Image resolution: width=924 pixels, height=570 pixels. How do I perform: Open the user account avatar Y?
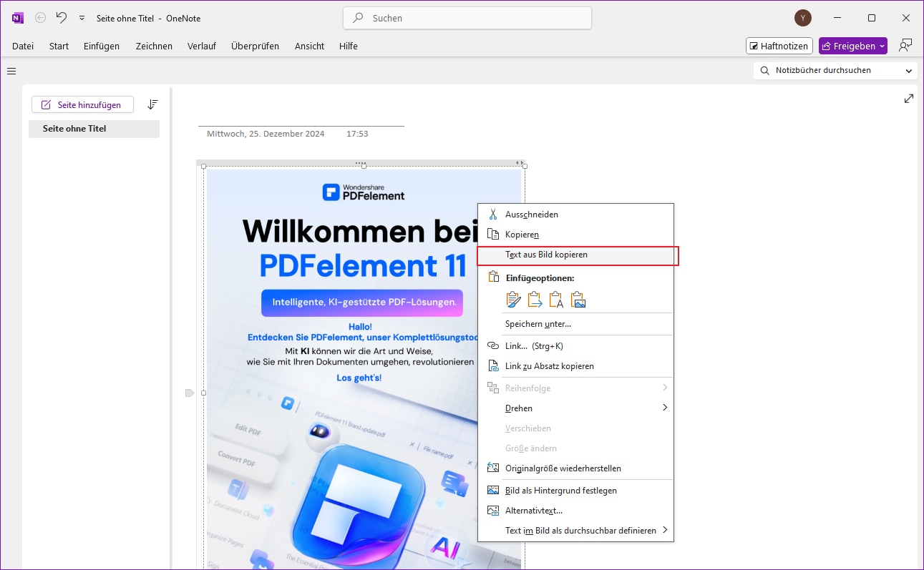tap(803, 18)
